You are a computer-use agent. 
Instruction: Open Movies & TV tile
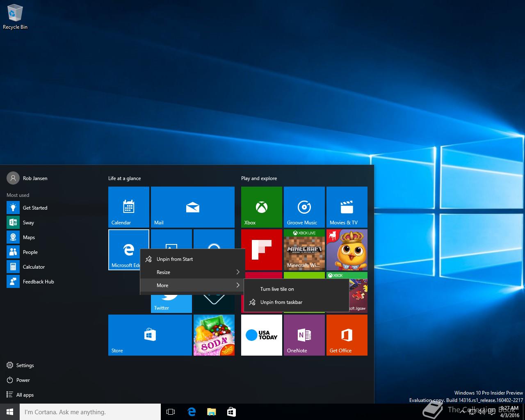[x=347, y=207]
